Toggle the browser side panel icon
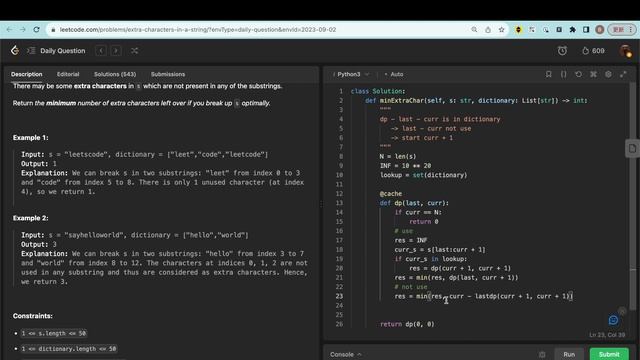 586,29
